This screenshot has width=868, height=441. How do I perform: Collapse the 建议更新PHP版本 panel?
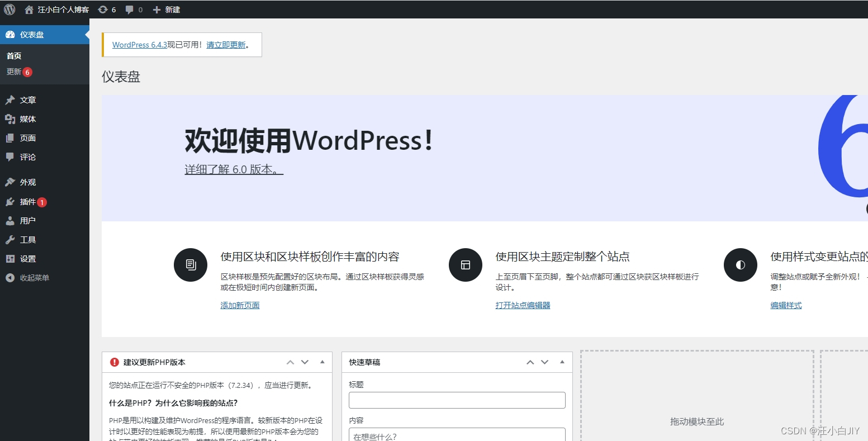point(322,362)
